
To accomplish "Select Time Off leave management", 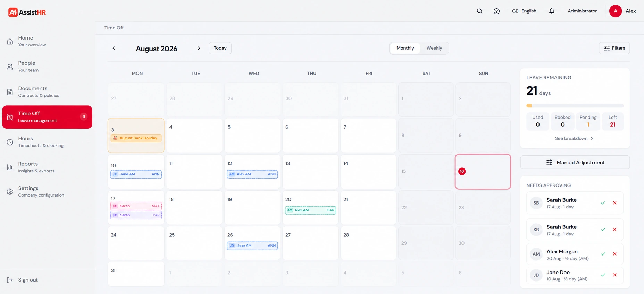I will tap(47, 117).
